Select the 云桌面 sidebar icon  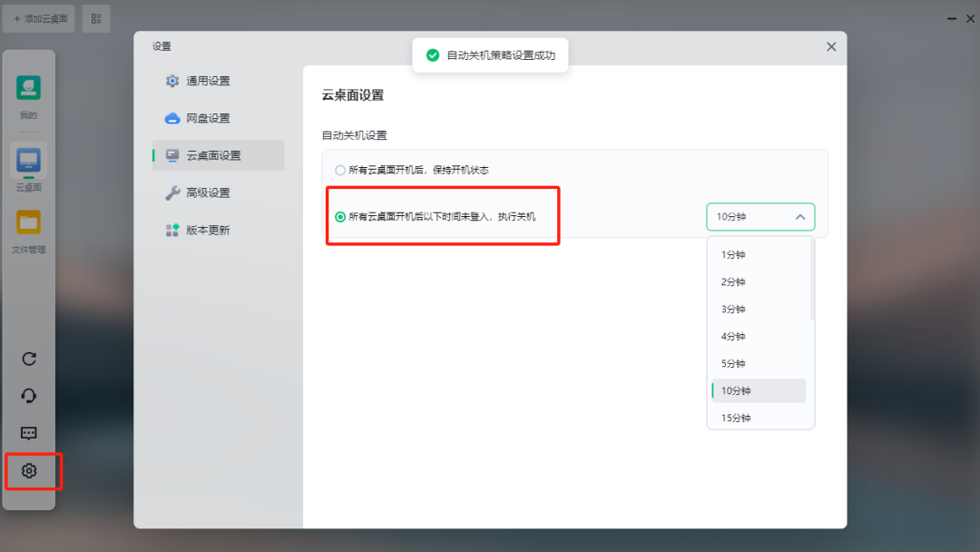pos(28,162)
